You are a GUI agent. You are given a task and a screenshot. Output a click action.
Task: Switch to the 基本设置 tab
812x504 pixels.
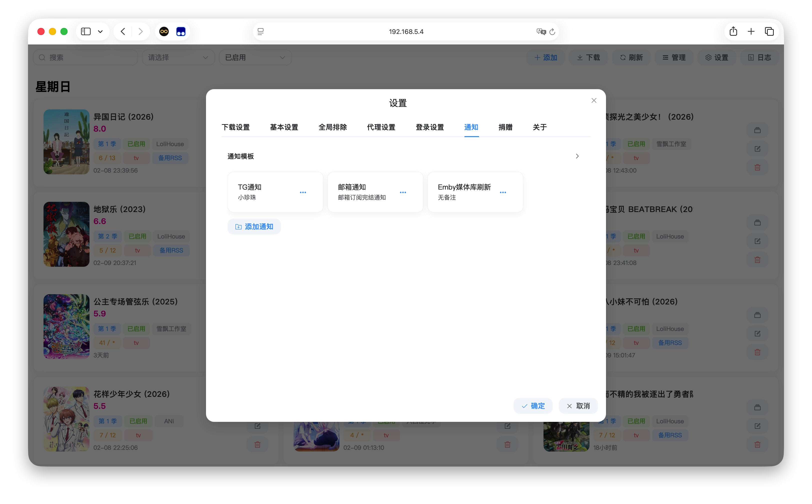tap(284, 127)
